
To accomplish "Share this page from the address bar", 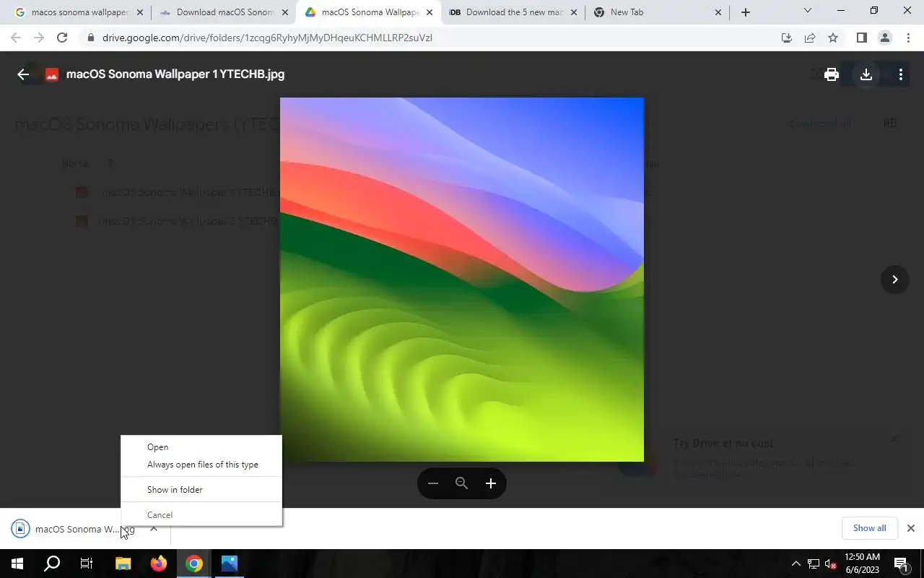I will coord(810,38).
